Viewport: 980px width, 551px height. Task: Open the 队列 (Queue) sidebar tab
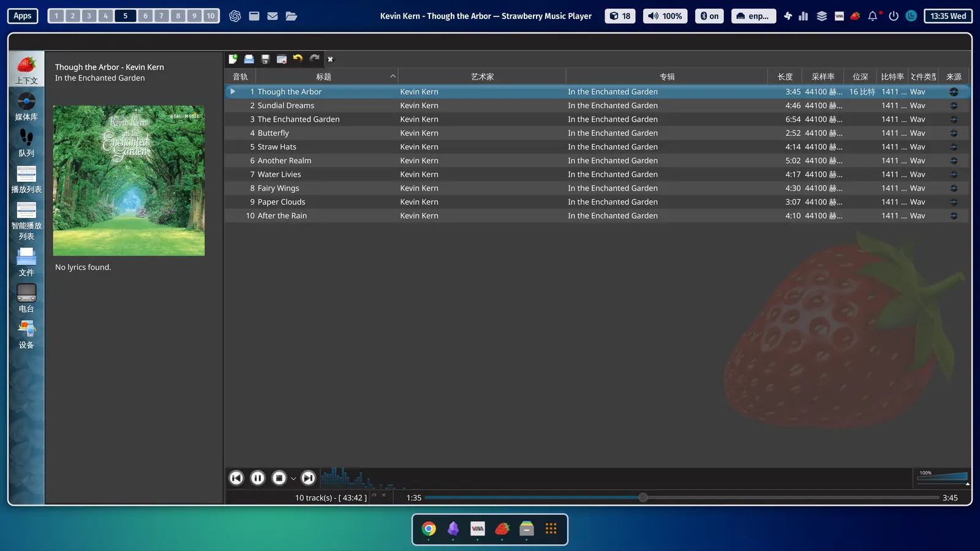[26, 143]
